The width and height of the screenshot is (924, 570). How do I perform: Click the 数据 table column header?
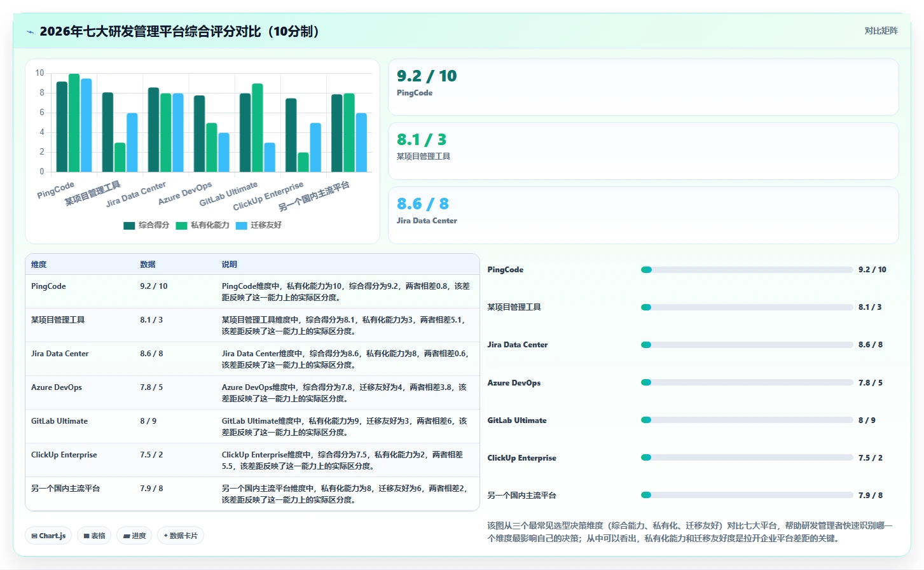tap(148, 265)
